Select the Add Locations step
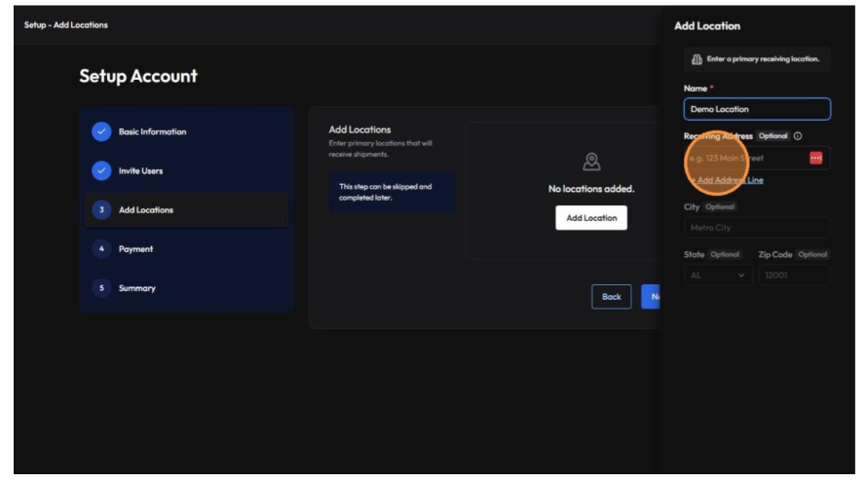 tap(186, 209)
